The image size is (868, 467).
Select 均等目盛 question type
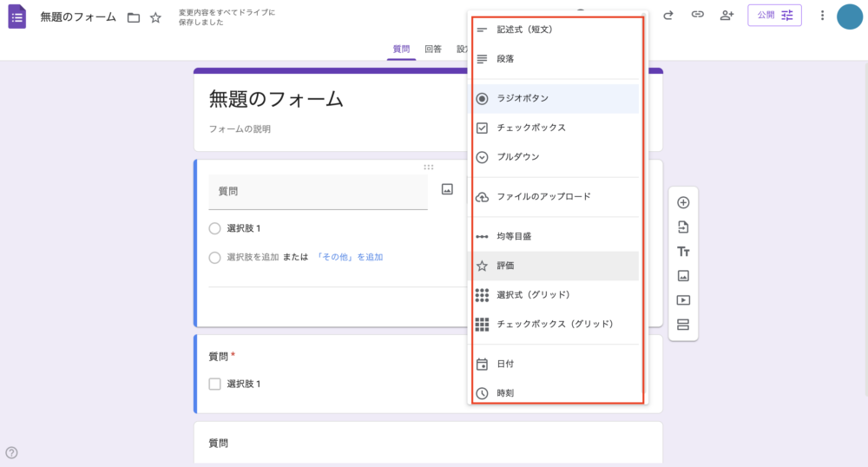(x=556, y=236)
